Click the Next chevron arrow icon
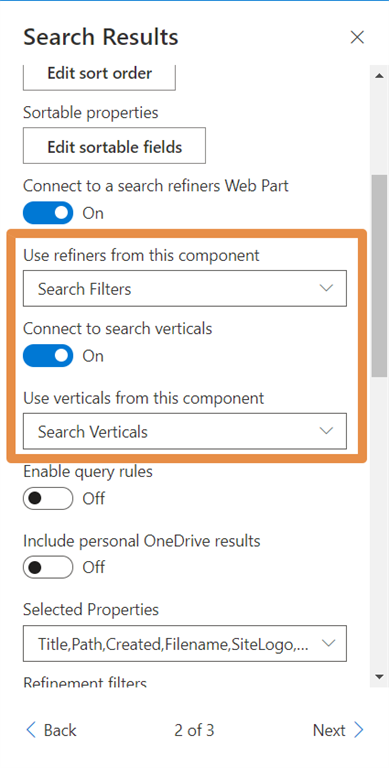Screen dimensions: 389x768 click(359, 730)
